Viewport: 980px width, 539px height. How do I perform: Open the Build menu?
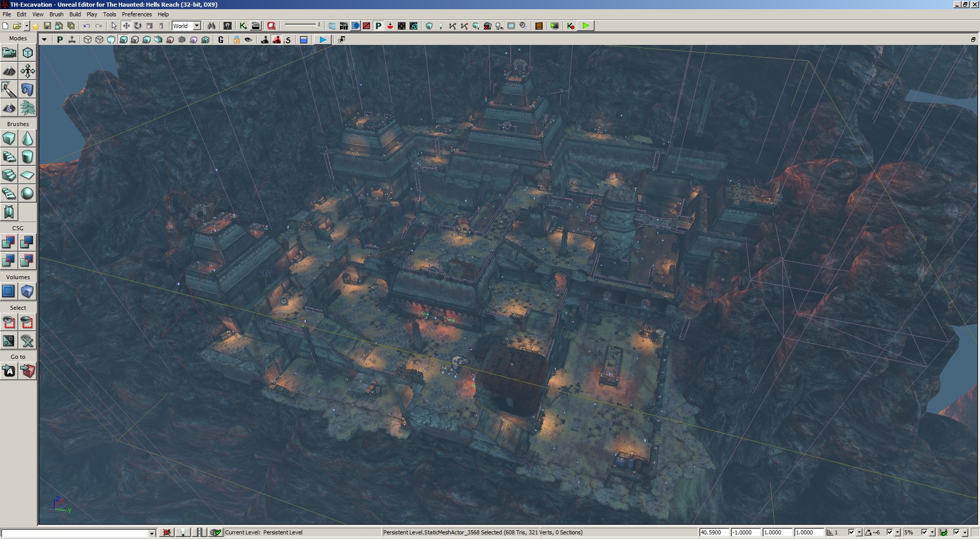point(75,14)
